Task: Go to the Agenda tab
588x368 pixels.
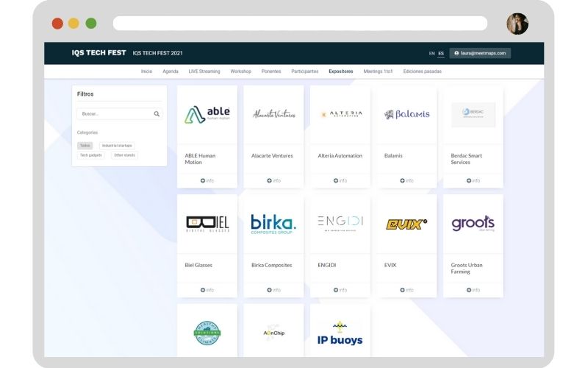Action: coord(171,71)
